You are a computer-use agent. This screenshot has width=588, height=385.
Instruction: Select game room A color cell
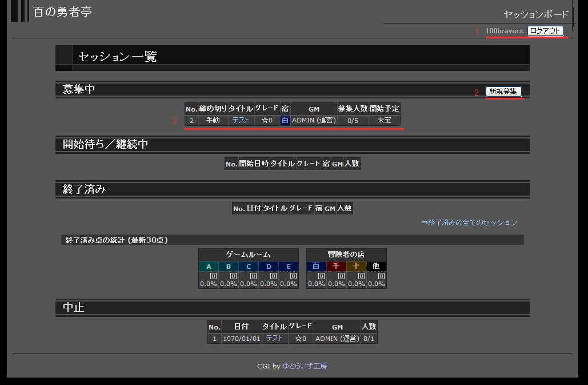pyautogui.click(x=209, y=267)
